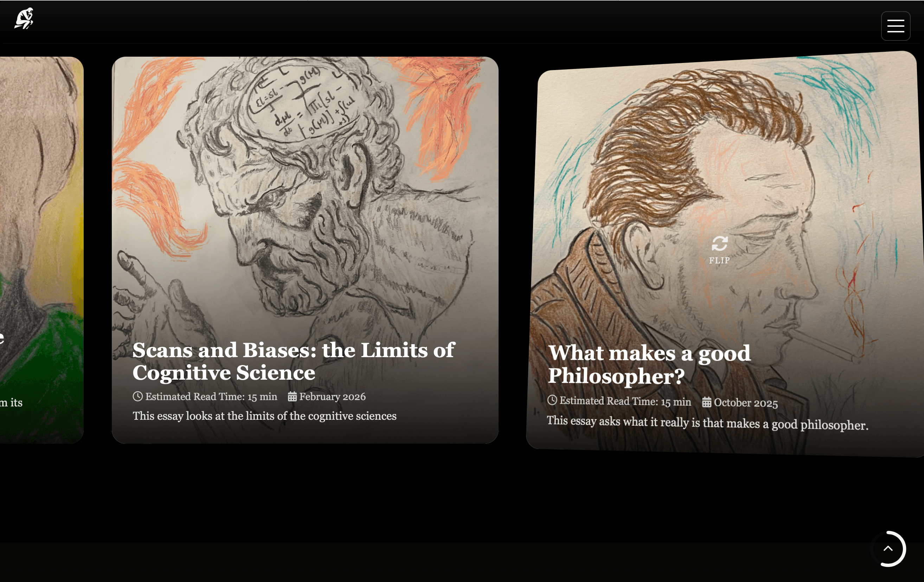Click the thinker statue logo
The image size is (924, 582).
(24, 18)
